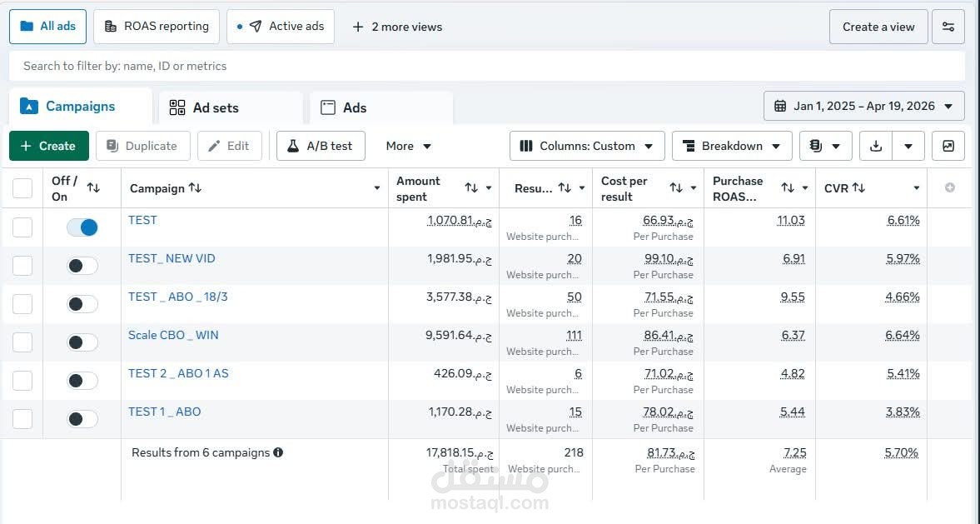Sort by CVR column arrows
Screen dimensions: 980x524
(858, 187)
